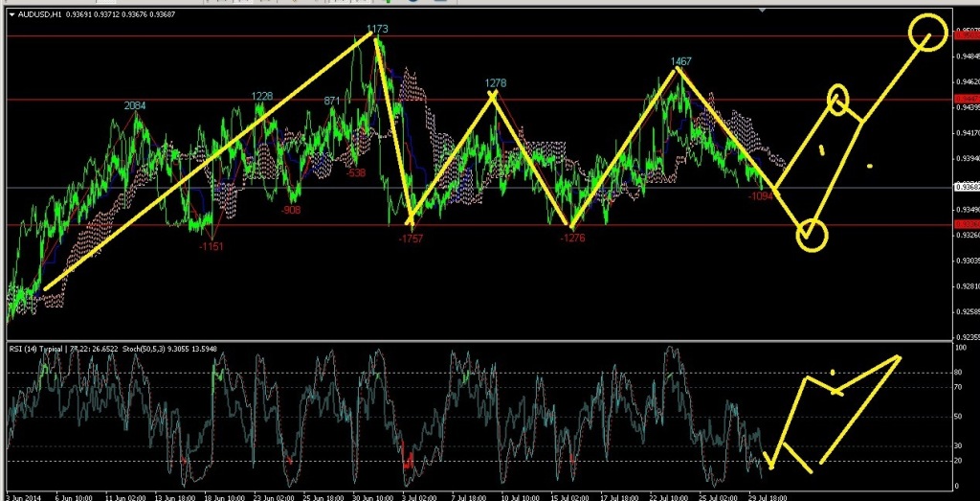Select the 2084 swing high label
This screenshot has width=980, height=501.
(135, 105)
